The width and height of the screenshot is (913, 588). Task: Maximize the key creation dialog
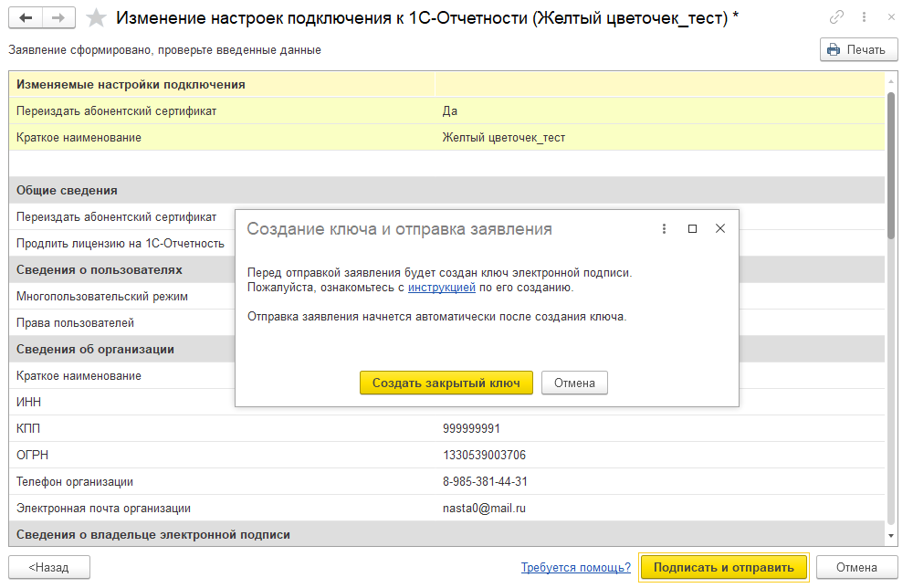coord(692,229)
